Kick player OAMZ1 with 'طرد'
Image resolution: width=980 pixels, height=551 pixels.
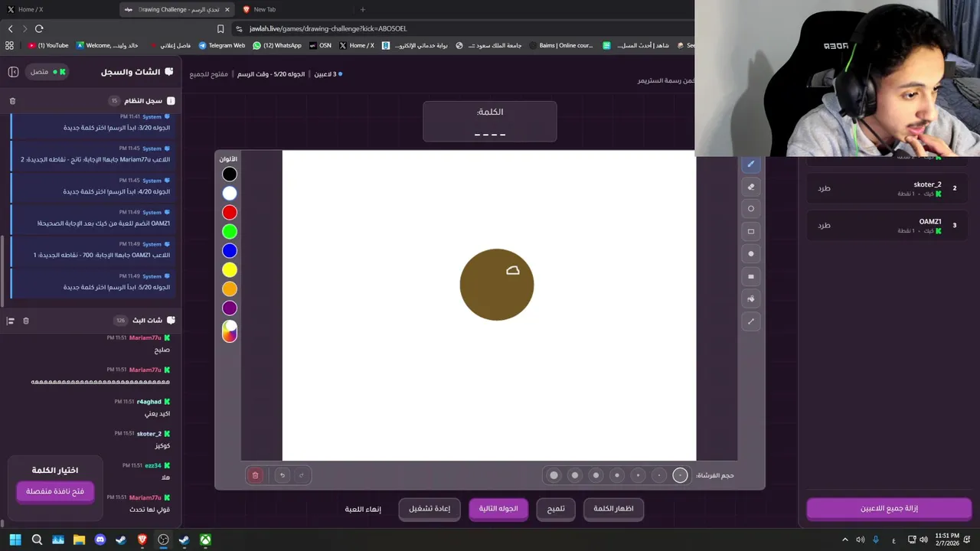pos(824,226)
